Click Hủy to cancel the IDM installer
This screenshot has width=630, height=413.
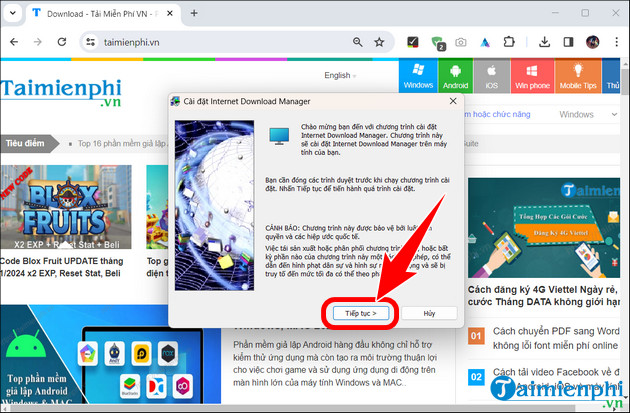[x=429, y=313]
